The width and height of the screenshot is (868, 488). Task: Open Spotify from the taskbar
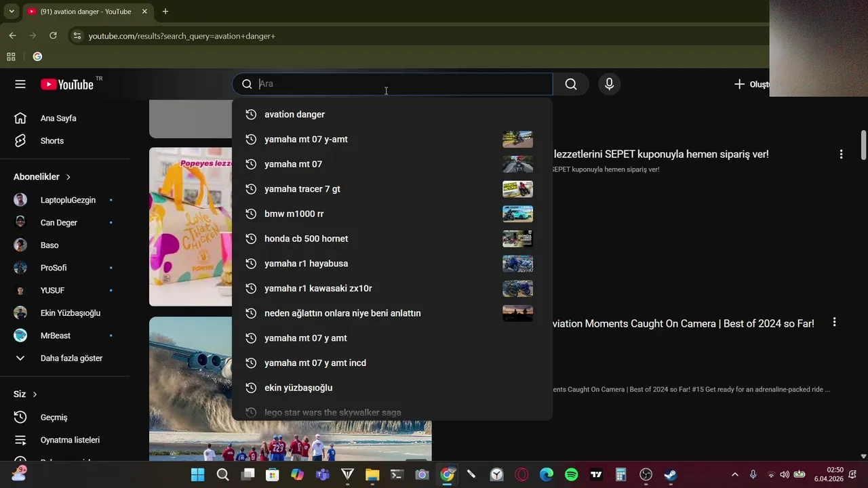(x=571, y=474)
